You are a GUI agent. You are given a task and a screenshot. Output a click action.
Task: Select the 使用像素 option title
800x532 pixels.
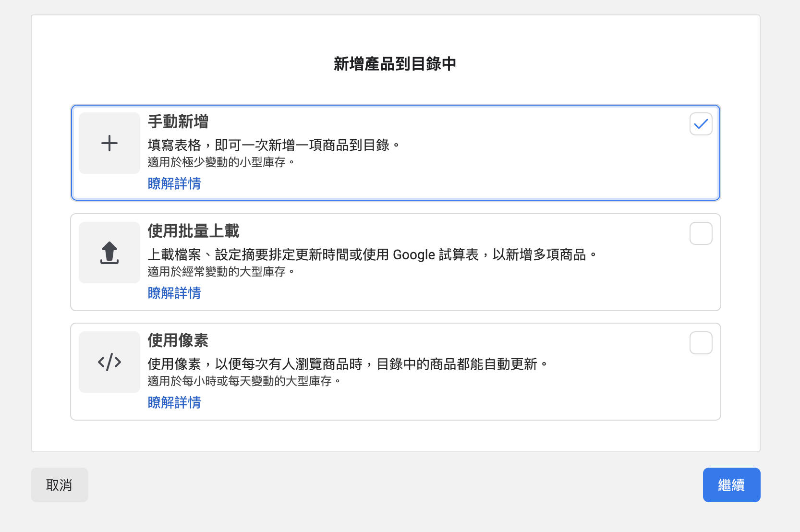tap(178, 340)
